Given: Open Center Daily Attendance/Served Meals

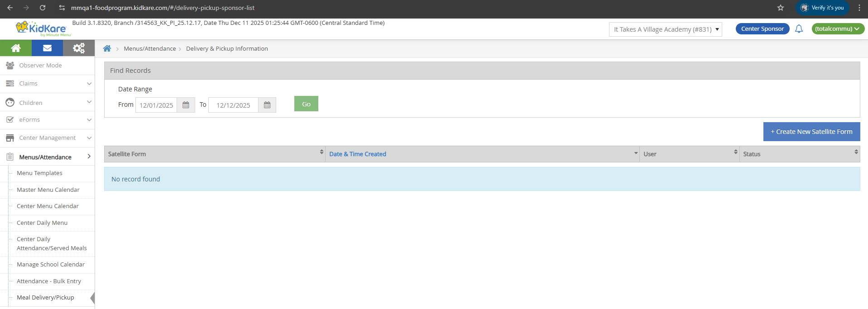Looking at the screenshot, I should pos(52,244).
